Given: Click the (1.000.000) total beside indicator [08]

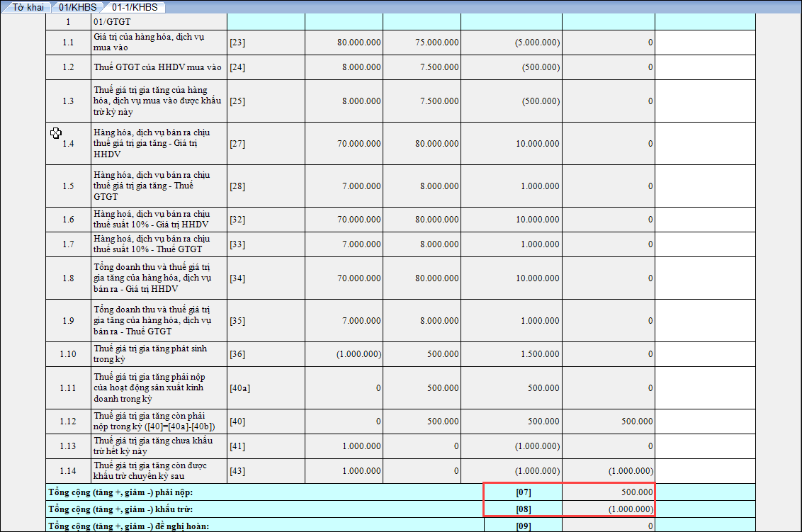Looking at the screenshot, I should [x=630, y=509].
